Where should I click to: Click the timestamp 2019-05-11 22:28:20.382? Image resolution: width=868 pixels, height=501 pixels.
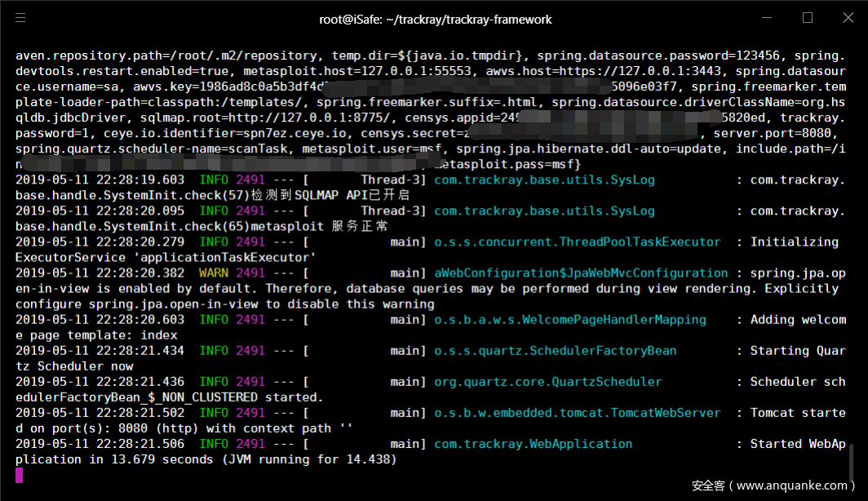(x=100, y=273)
